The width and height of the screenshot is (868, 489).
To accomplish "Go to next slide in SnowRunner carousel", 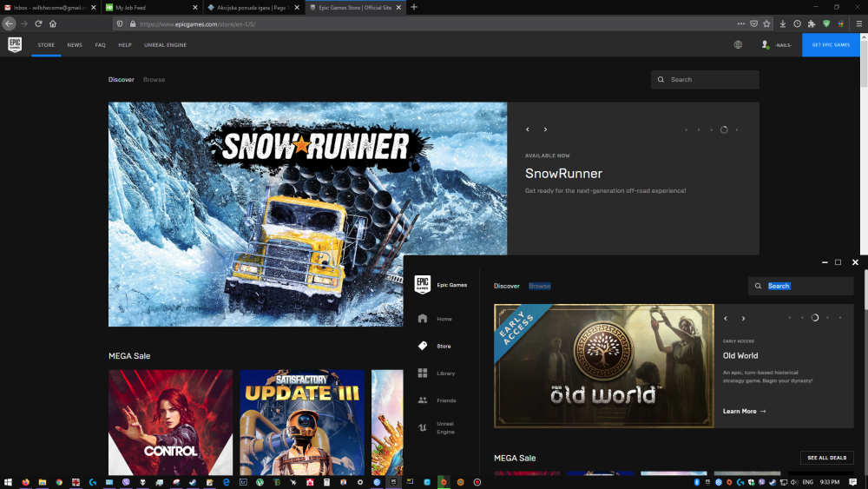I will click(545, 129).
